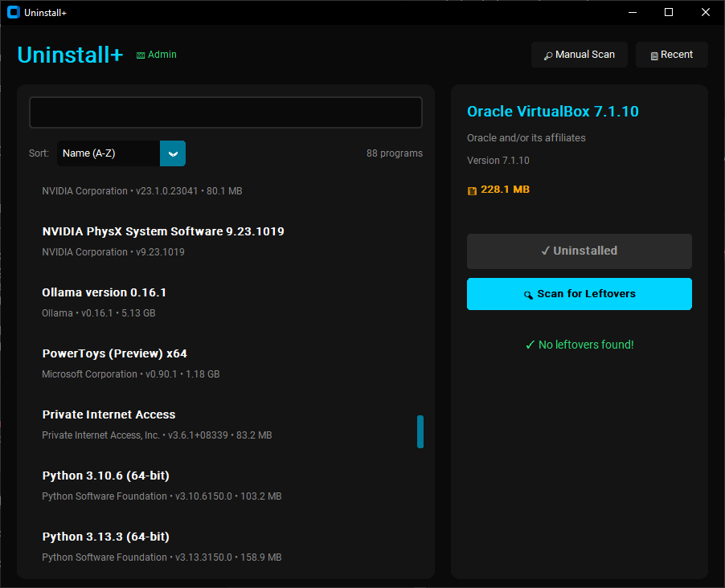The height and width of the screenshot is (588, 725).
Task: Click the green checkmark before No leftovers found
Action: click(x=530, y=345)
